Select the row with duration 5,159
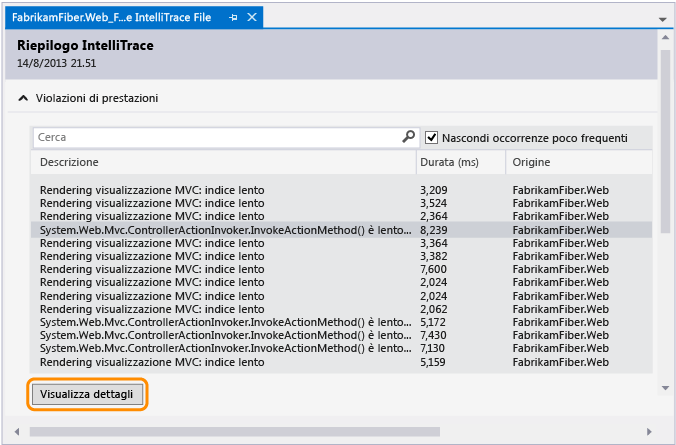676x445 pixels. 341,362
